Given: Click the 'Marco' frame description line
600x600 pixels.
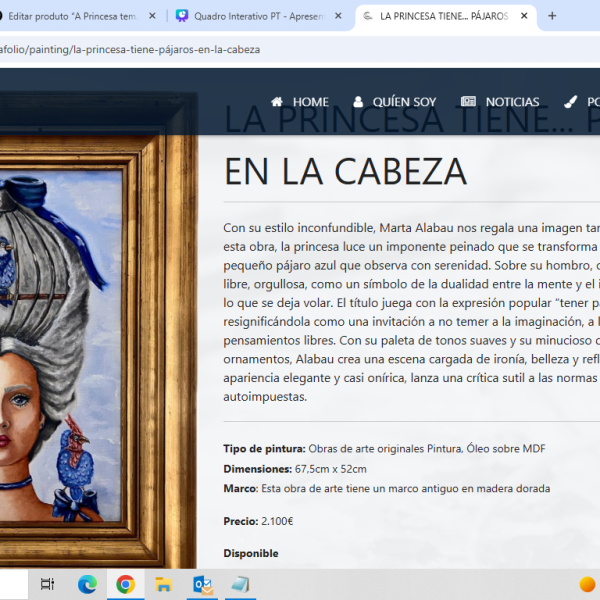Looking at the screenshot, I should [x=387, y=489].
